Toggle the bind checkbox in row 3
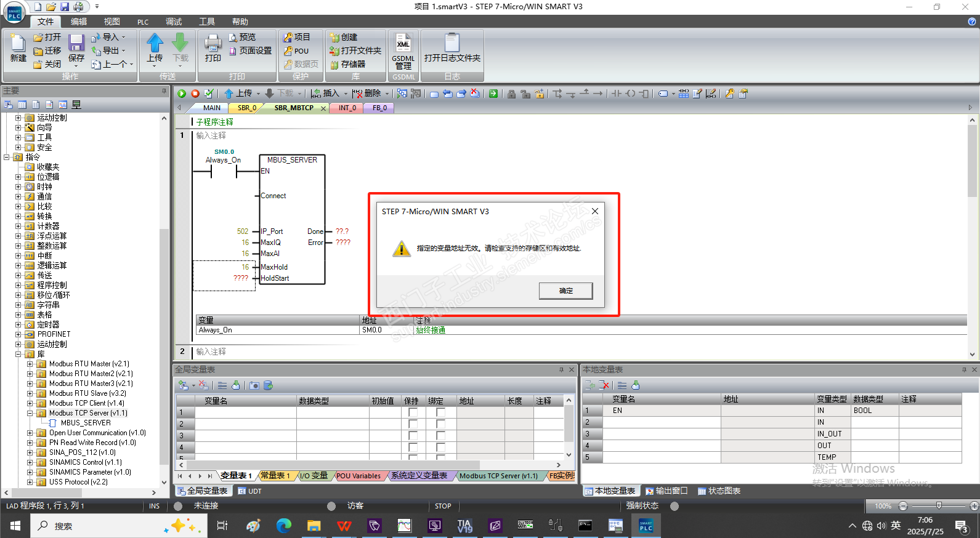Image resolution: width=980 pixels, height=538 pixels. (x=440, y=436)
